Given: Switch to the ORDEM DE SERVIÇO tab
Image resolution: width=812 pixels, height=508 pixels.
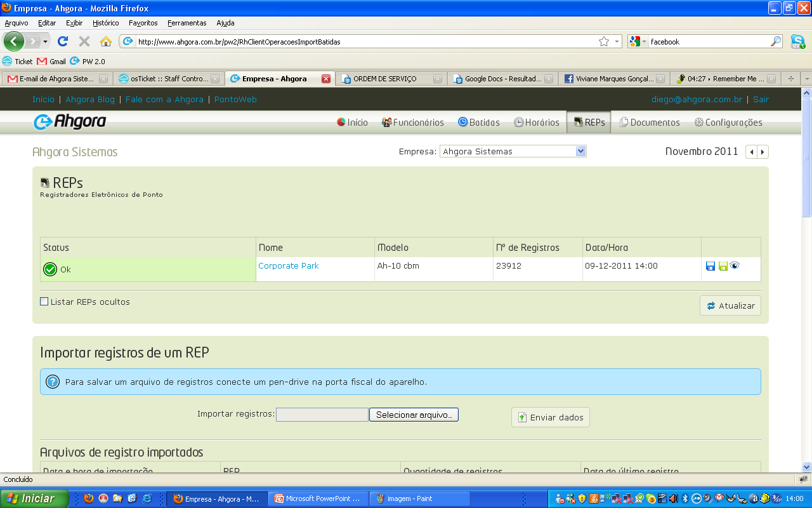Looking at the screenshot, I should tap(391, 79).
